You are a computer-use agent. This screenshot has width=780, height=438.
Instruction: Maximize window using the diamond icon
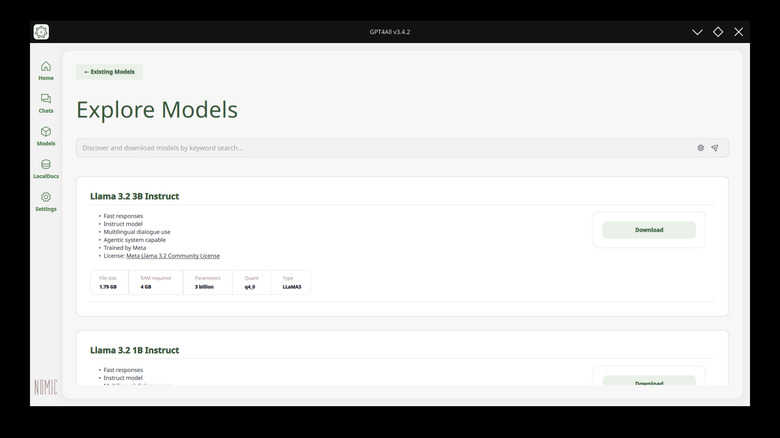click(718, 32)
